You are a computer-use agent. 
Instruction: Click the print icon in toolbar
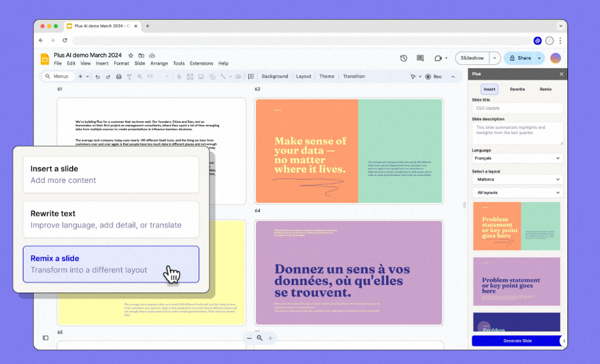pyautogui.click(x=118, y=76)
